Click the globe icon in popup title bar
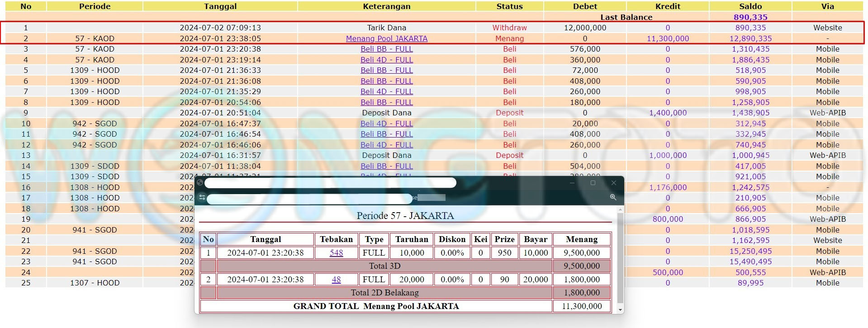The image size is (868, 328). tap(200, 183)
